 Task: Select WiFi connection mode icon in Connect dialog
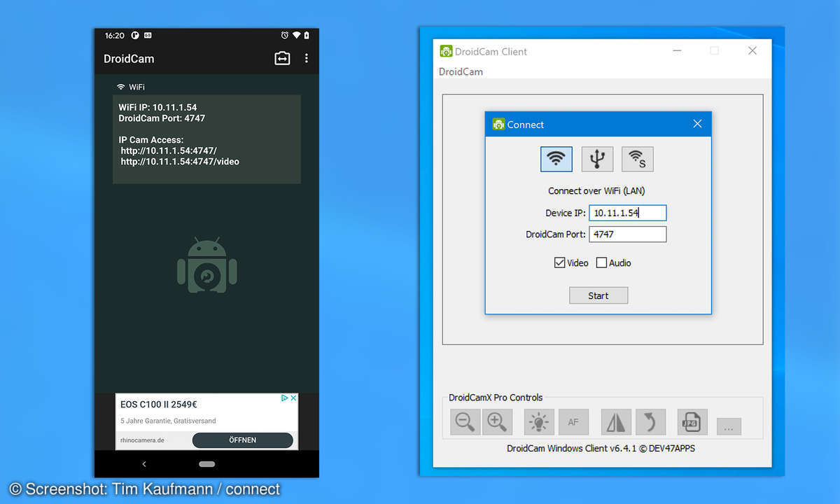556,160
